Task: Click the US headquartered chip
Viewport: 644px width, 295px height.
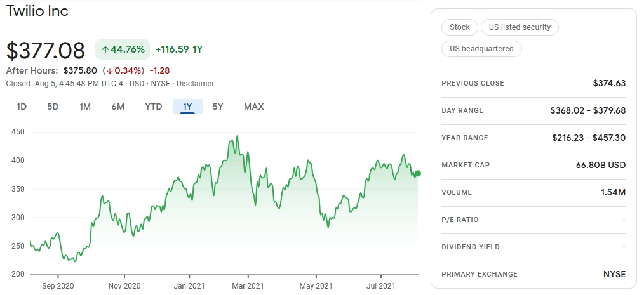Action: click(481, 48)
